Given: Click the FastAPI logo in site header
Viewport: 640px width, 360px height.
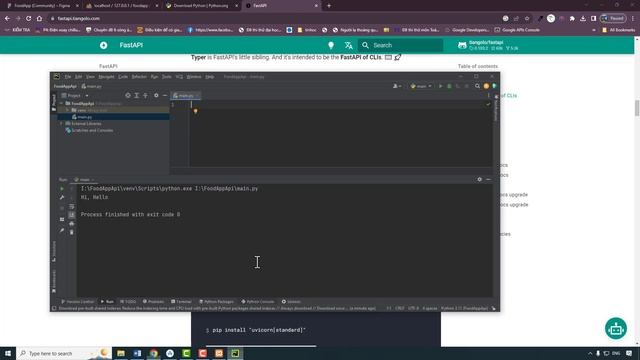Looking at the screenshot, I should coord(104,45).
